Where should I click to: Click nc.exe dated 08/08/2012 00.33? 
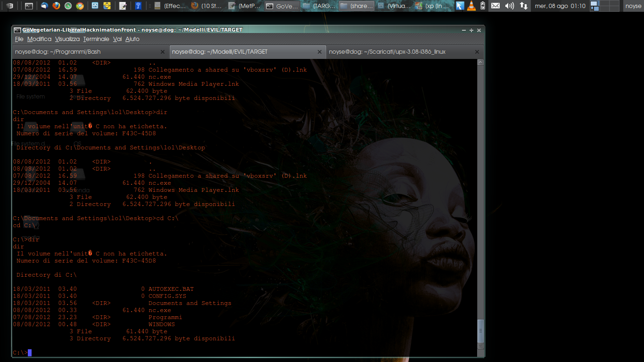pos(160,310)
